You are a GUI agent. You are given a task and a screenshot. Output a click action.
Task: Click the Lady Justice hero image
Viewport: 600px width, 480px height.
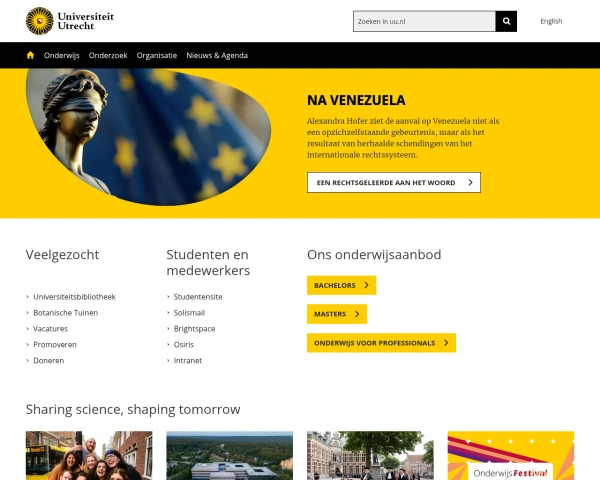[148, 137]
